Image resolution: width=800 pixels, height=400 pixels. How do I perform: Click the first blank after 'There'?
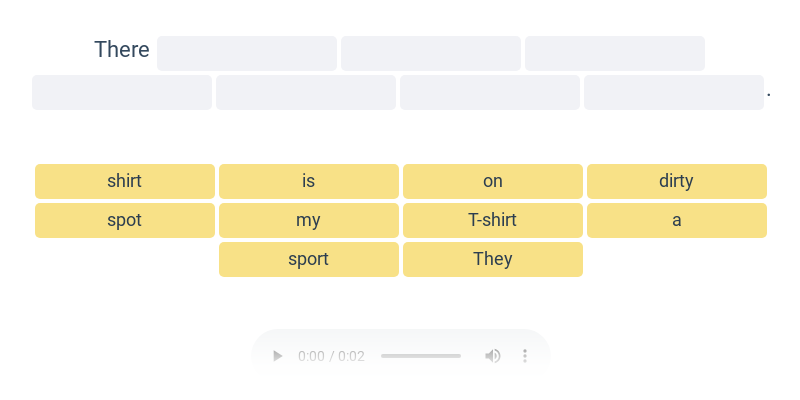(x=247, y=53)
